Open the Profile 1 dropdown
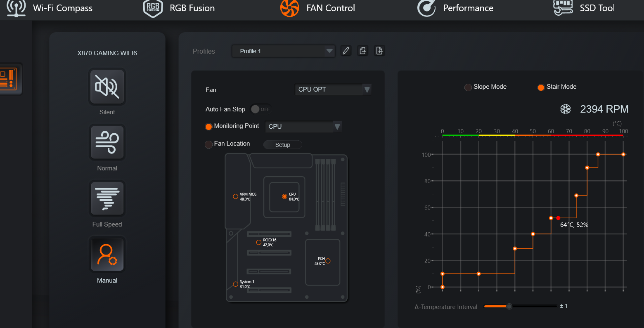This screenshot has width=644, height=328. click(283, 51)
